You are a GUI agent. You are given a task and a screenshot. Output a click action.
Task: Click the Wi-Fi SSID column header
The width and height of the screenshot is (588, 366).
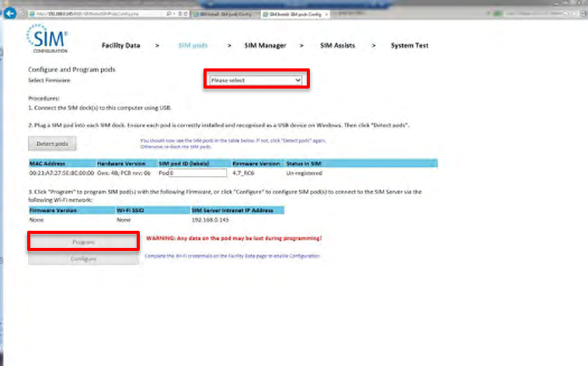click(130, 211)
